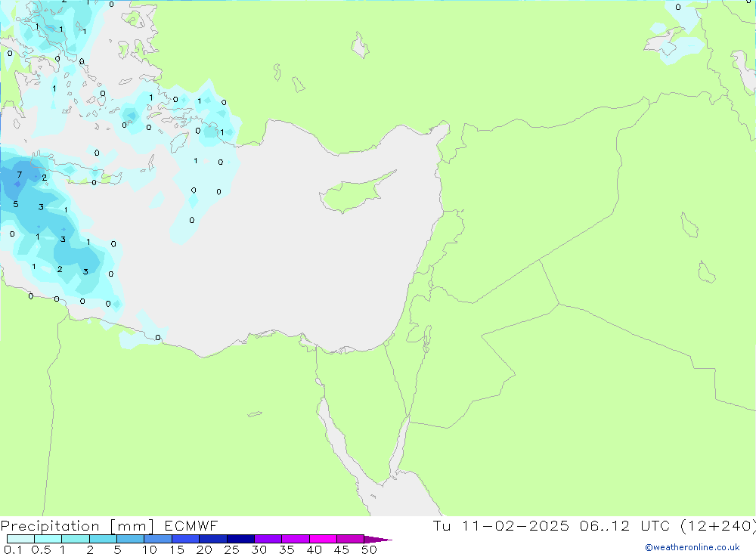The image size is (756, 554).
Task: Click the 06..12 UTC time range text
Action: pos(624,525)
